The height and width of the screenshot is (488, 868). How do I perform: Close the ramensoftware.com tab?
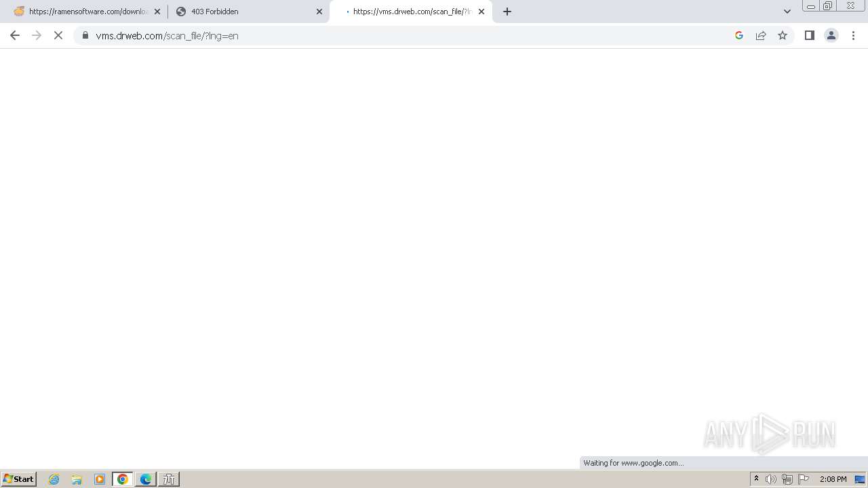(x=157, y=12)
